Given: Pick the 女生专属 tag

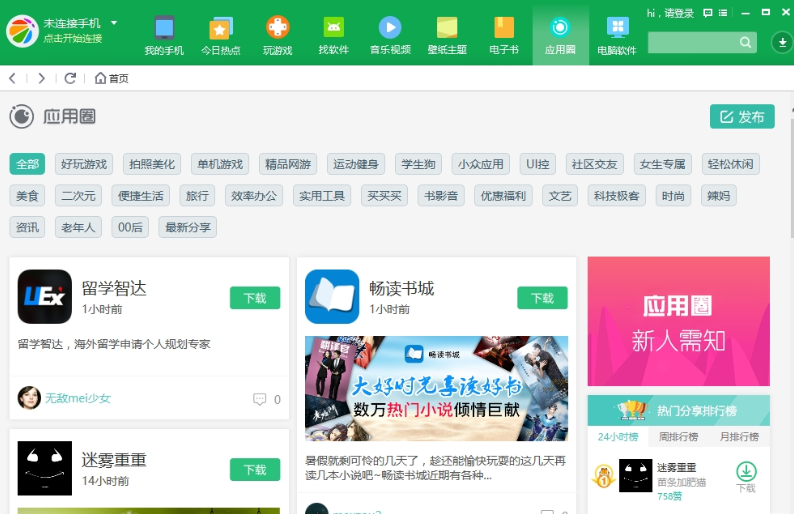Looking at the screenshot, I should pos(662,164).
